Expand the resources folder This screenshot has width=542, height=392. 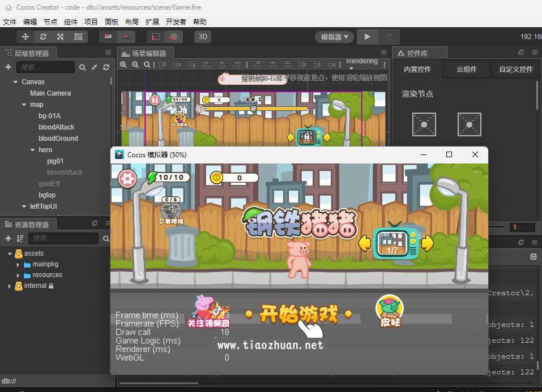pos(18,275)
